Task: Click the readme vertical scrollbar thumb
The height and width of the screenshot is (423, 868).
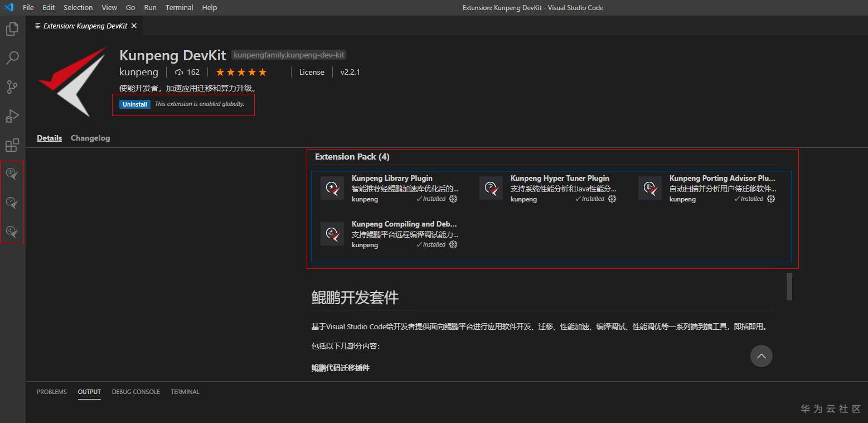Action: [x=789, y=286]
